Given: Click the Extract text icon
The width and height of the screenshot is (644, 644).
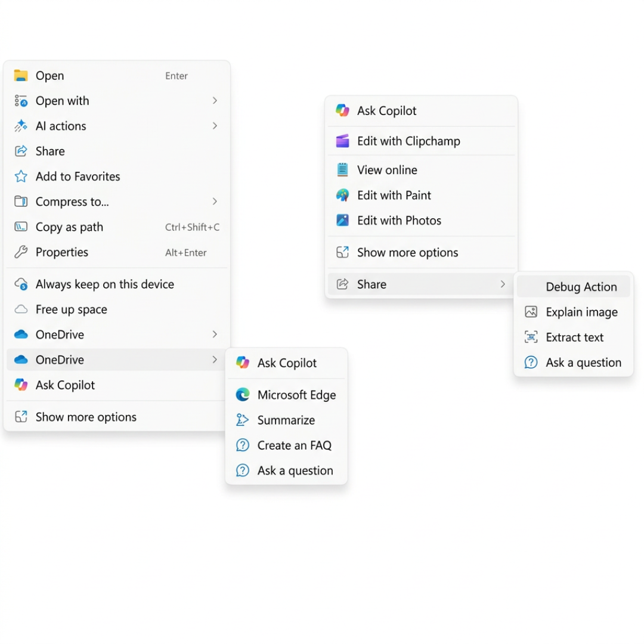Looking at the screenshot, I should tap(531, 337).
